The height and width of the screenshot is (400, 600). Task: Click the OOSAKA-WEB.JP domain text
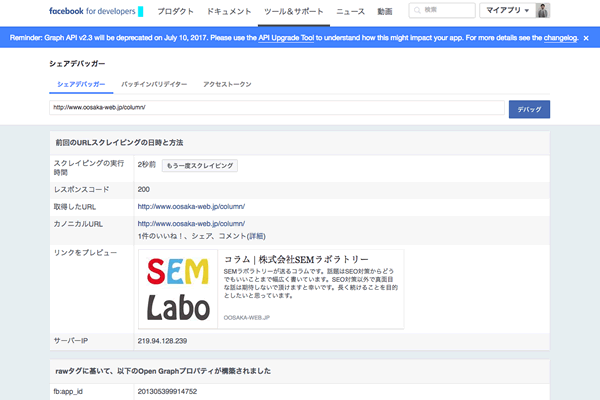pyautogui.click(x=247, y=318)
